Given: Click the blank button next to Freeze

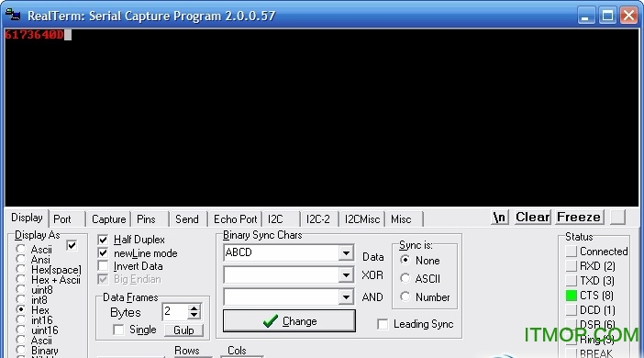Looking at the screenshot, I should pos(617,217).
